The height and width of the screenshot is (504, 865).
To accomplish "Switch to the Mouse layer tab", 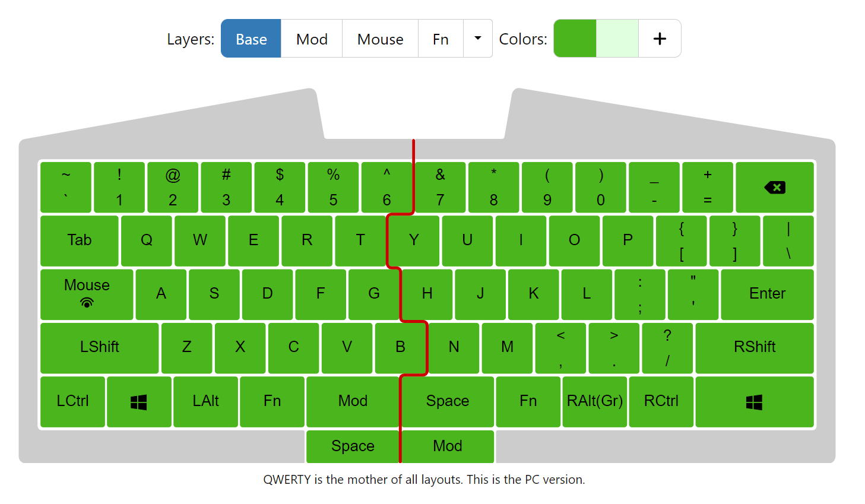I will (380, 39).
